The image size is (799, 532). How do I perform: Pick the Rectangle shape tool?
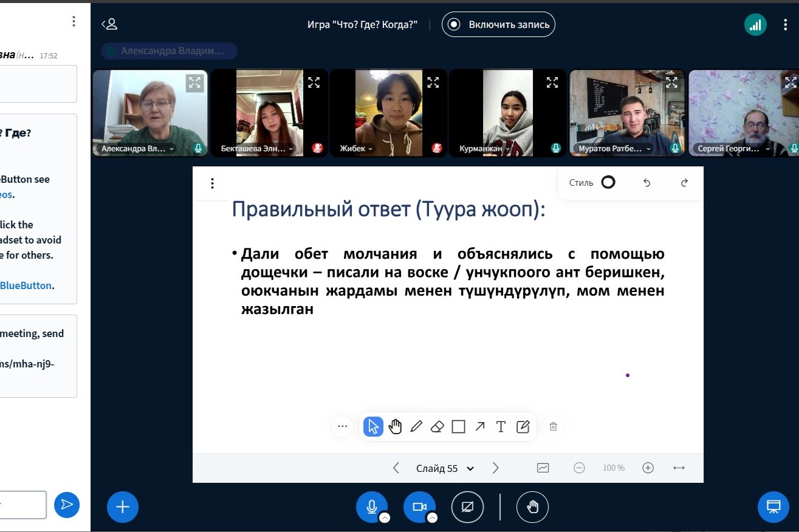coord(459,427)
